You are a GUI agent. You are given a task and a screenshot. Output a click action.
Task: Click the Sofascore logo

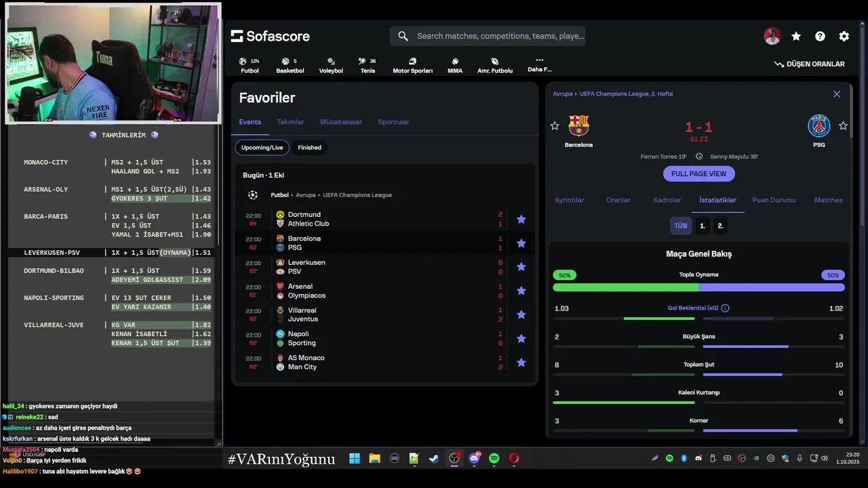coord(270,36)
